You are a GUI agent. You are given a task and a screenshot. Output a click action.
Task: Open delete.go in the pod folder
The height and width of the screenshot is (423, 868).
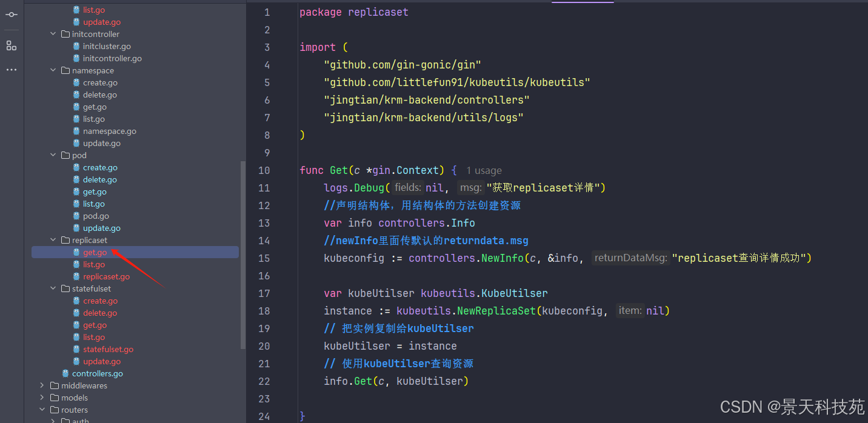(x=100, y=179)
